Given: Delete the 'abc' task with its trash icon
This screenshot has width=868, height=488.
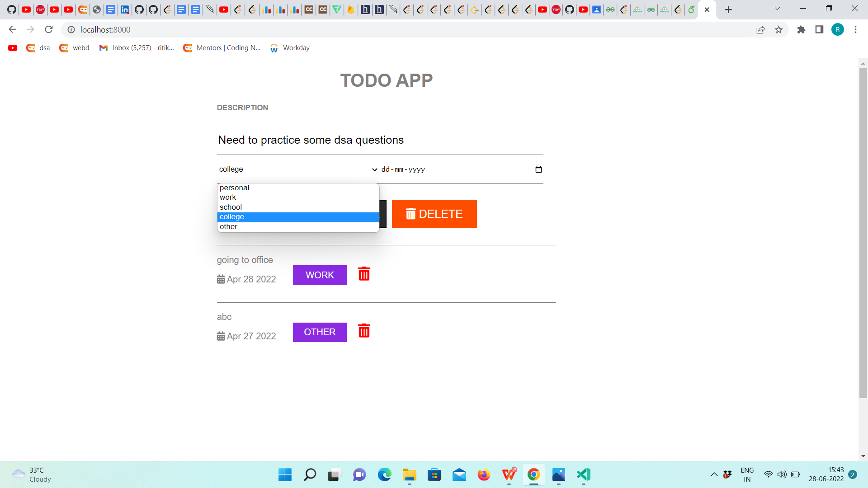Looking at the screenshot, I should (364, 331).
